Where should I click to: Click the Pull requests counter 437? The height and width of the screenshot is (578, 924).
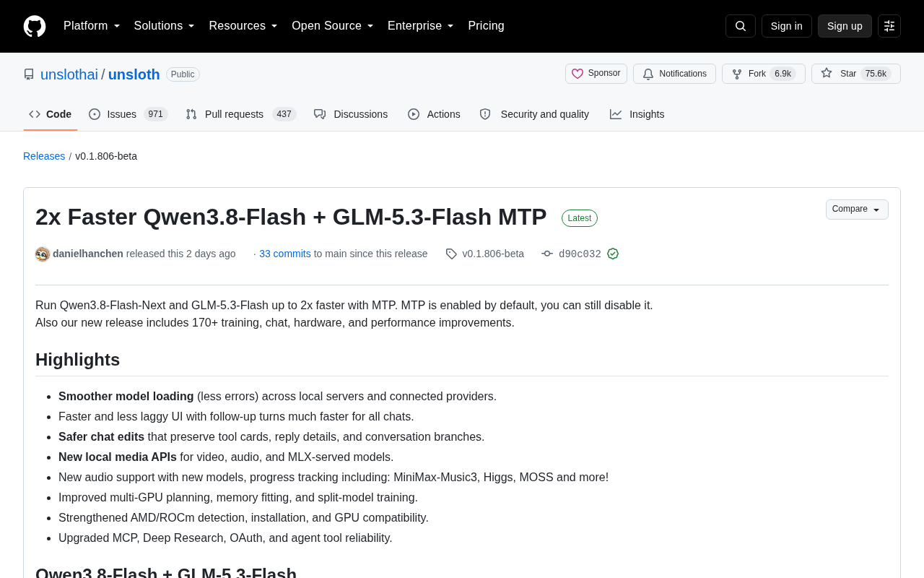point(284,114)
